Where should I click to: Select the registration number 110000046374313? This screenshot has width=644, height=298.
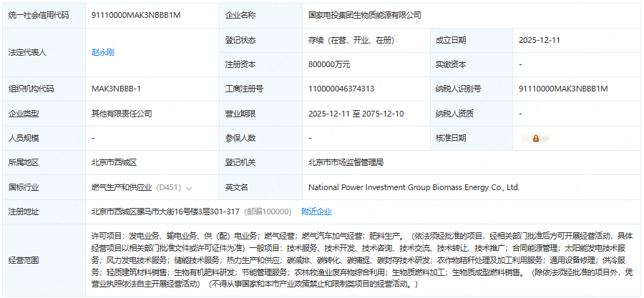tap(341, 89)
